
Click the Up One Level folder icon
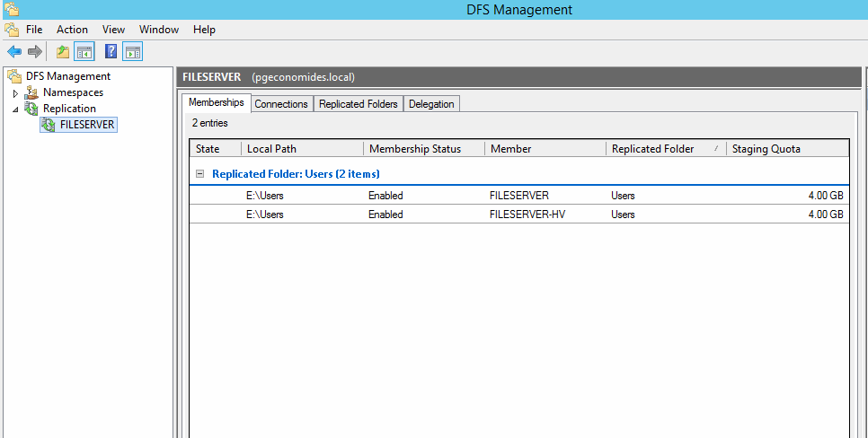[x=63, y=51]
